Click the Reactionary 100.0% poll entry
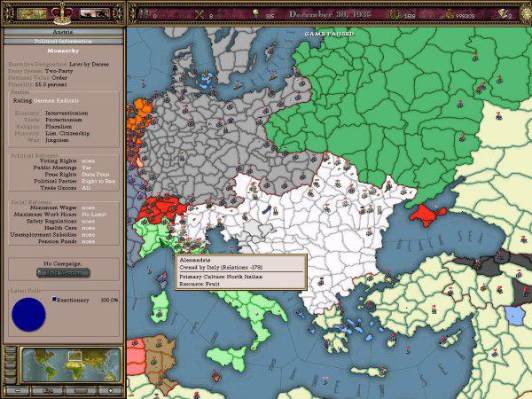Image resolution: width=532 pixels, height=399 pixels. click(x=85, y=301)
